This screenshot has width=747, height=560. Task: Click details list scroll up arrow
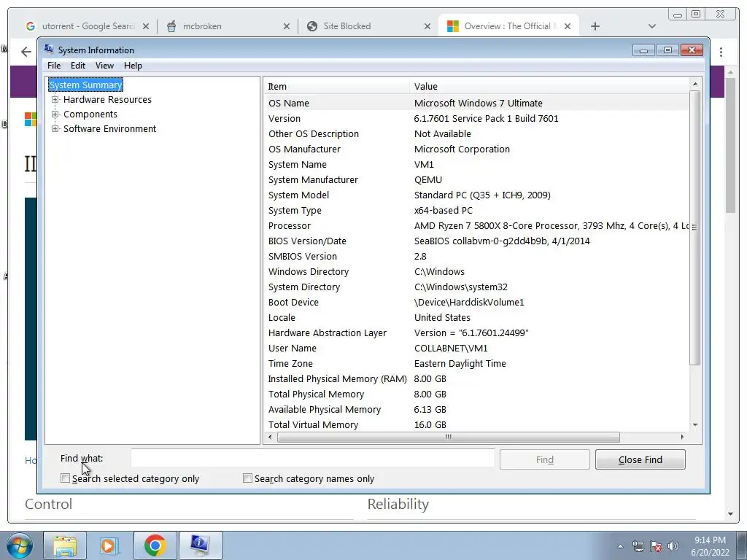click(x=695, y=85)
